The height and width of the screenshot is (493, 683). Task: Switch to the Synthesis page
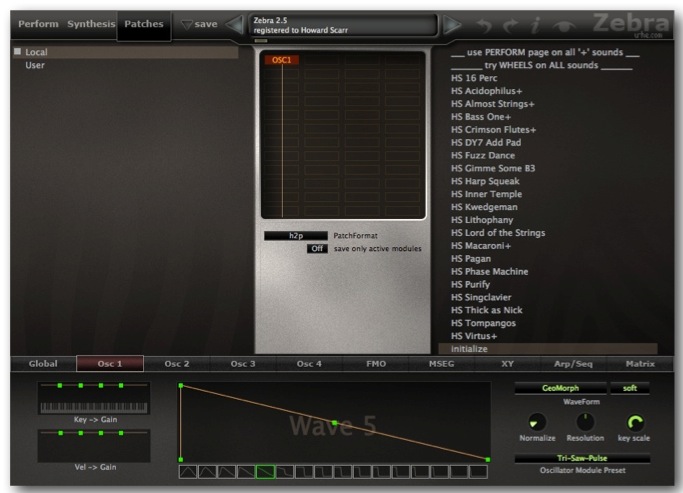(91, 24)
